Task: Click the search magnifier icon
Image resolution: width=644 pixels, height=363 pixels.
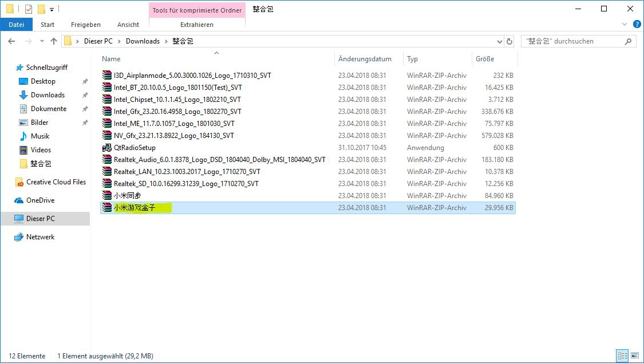Action: pos(628,41)
